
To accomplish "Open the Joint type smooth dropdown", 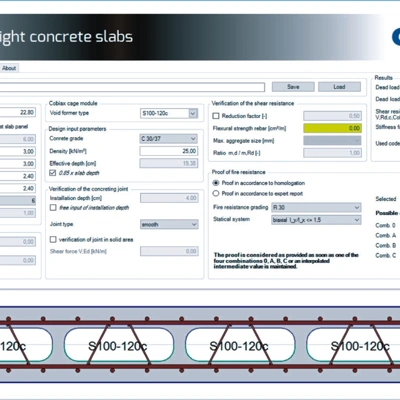I will point(169,224).
